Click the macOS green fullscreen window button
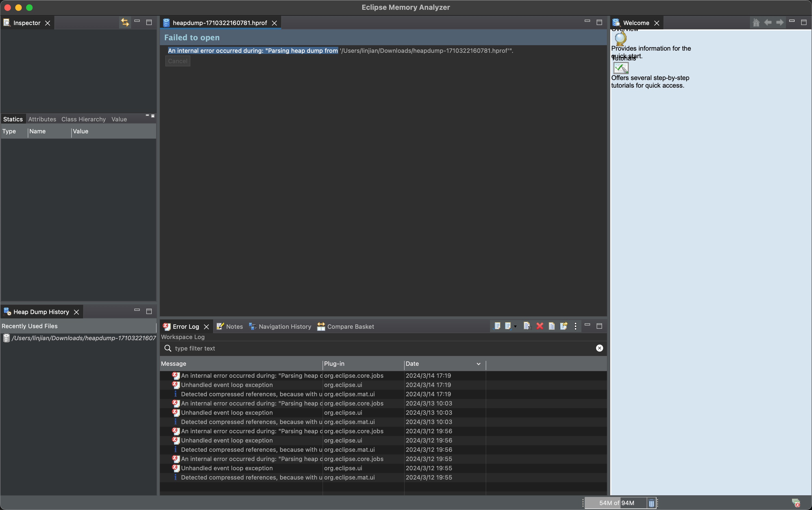The height and width of the screenshot is (510, 812). pyautogui.click(x=29, y=7)
